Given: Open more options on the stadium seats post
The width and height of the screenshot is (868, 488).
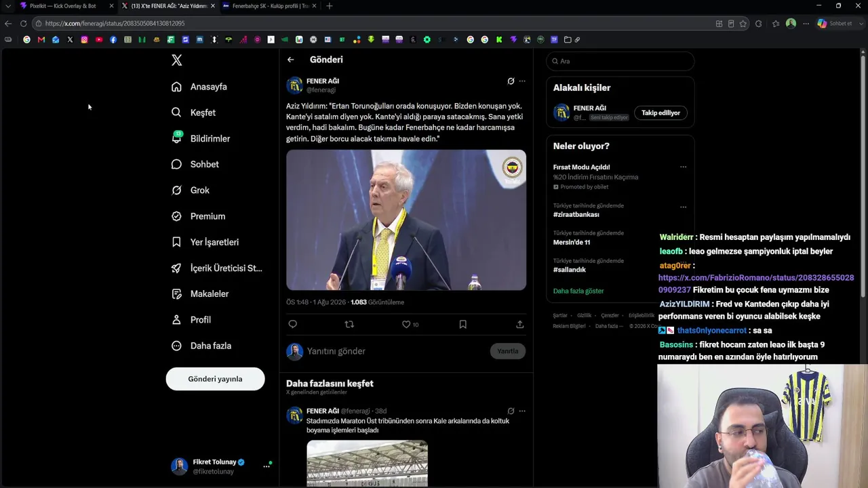Looking at the screenshot, I should (522, 411).
